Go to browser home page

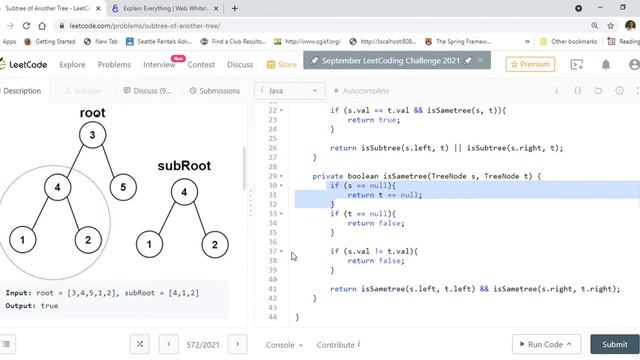pos(42,26)
